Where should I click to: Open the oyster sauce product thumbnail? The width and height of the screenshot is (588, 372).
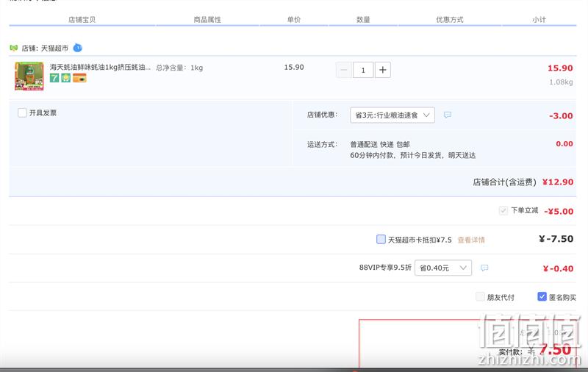pyautogui.click(x=29, y=76)
